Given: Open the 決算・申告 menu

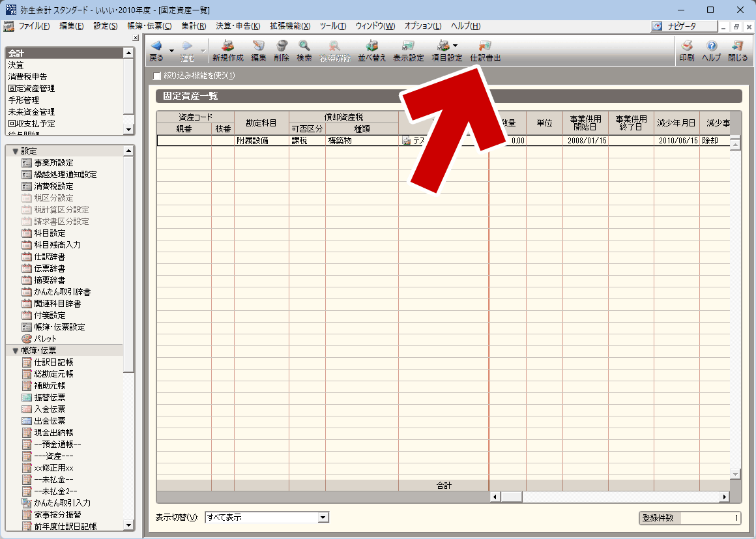Looking at the screenshot, I should coord(237,26).
